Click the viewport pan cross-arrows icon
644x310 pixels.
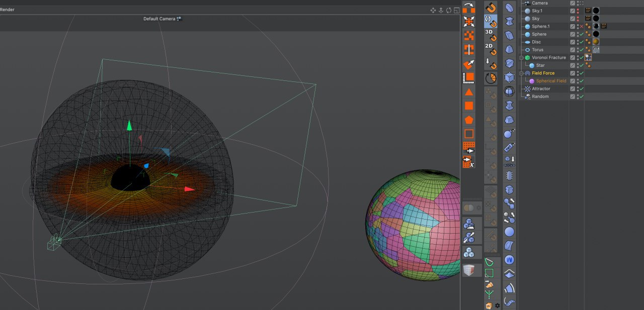[433, 10]
